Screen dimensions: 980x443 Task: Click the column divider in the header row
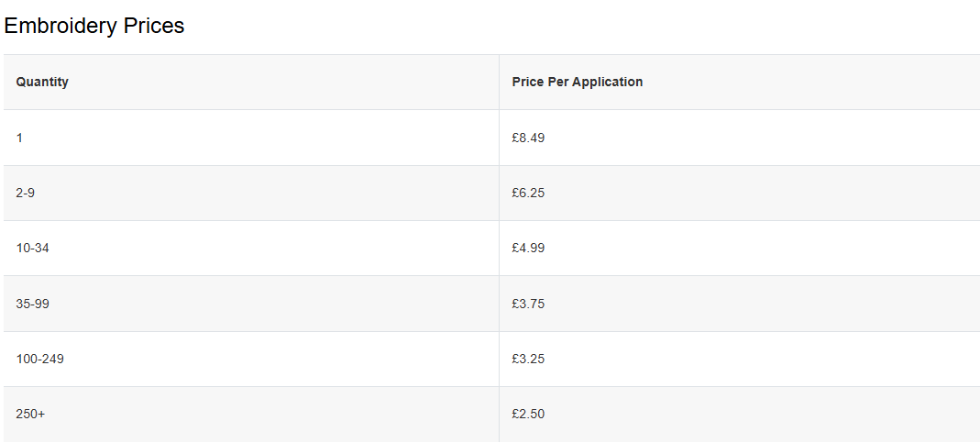point(499,82)
